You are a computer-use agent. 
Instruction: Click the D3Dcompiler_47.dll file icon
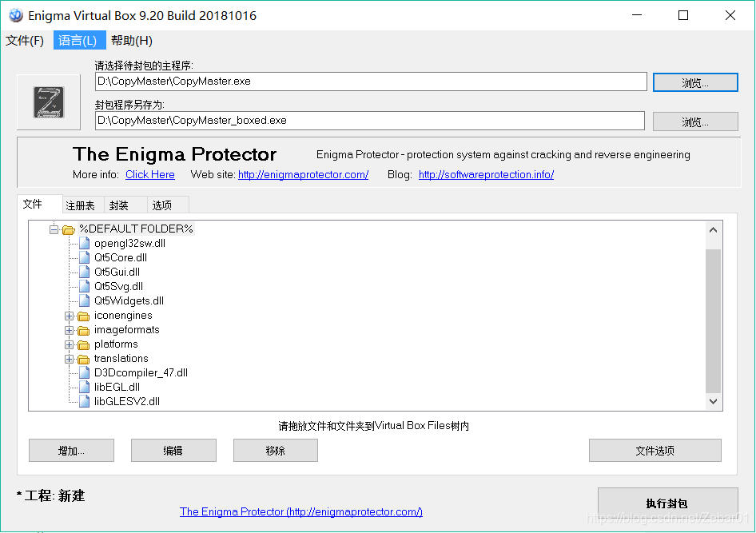click(x=84, y=373)
